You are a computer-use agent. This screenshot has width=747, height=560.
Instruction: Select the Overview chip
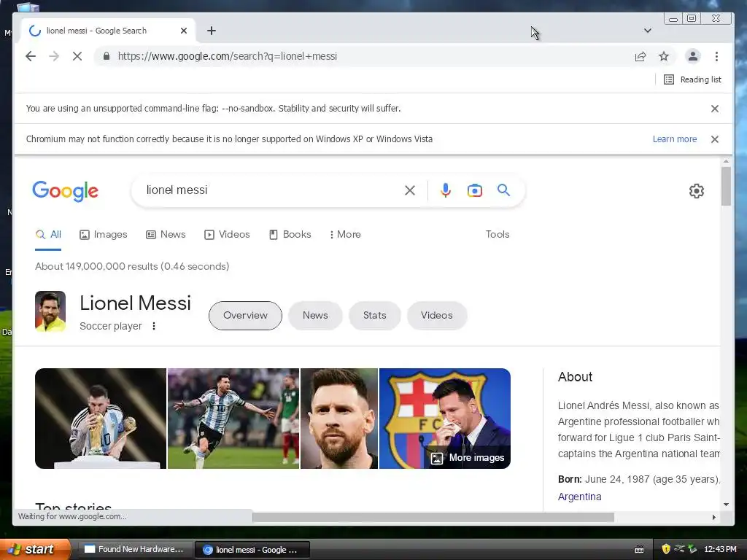(x=245, y=315)
